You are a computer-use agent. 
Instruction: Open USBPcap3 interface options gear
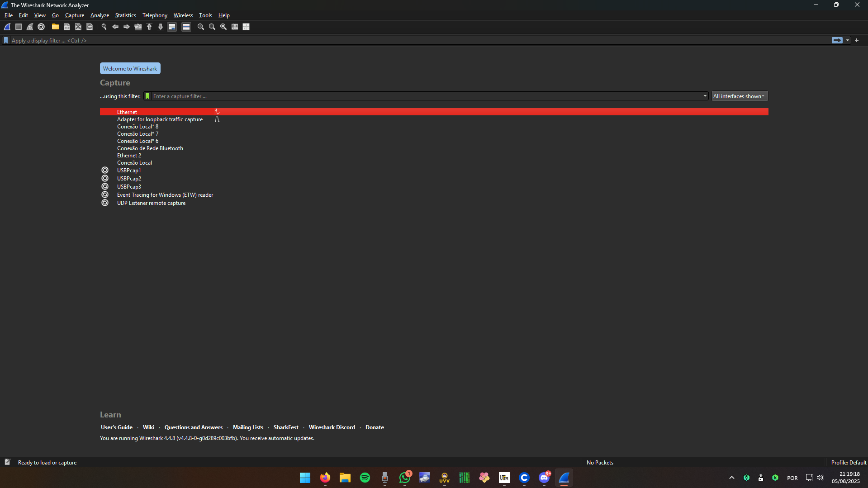(105, 187)
